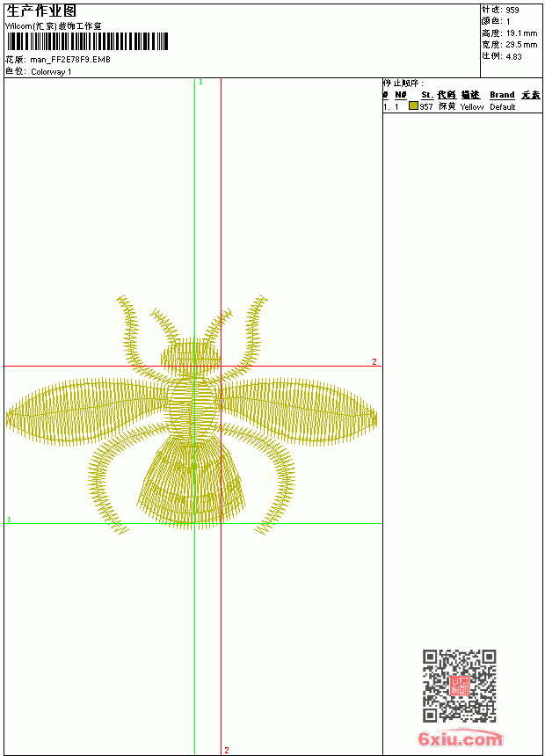Click the QR code image

(x=459, y=686)
